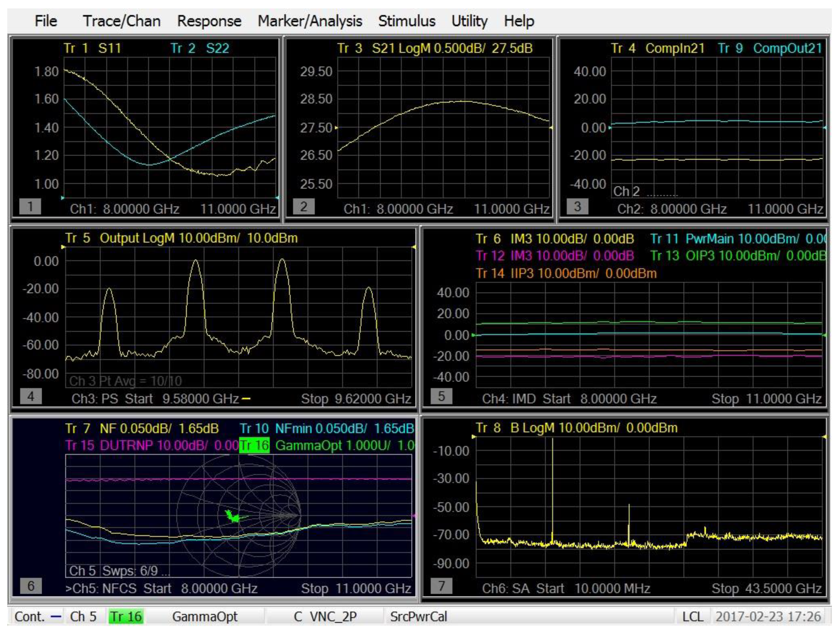Select window number 5 badge
Image resolution: width=840 pixels, height=634 pixels.
pyautogui.click(x=441, y=396)
